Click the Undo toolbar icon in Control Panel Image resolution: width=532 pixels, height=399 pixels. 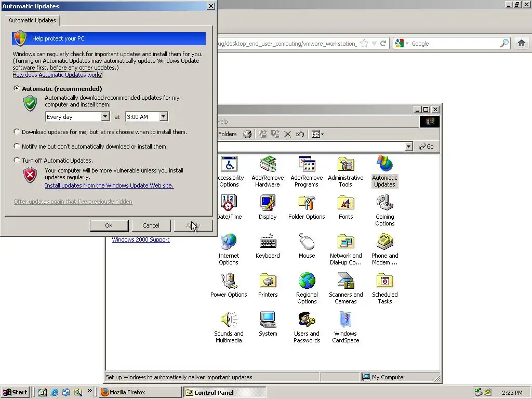(300, 135)
